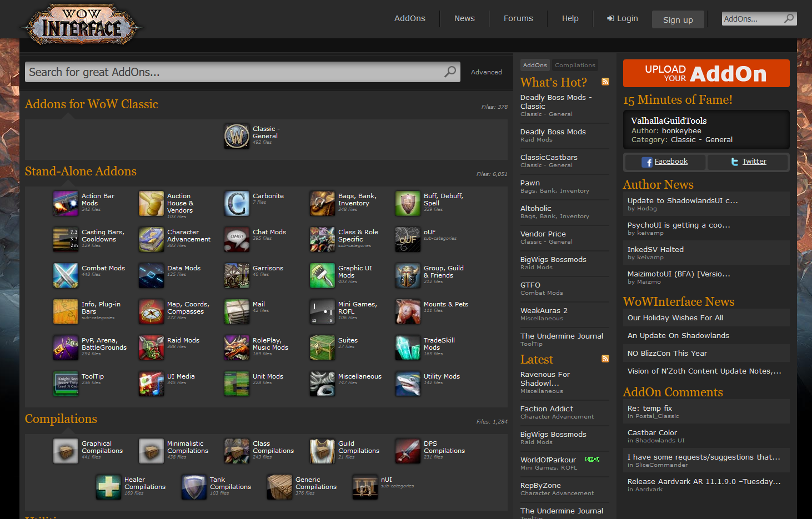
Task: Click the What's Hot RSS feed icon
Action: (x=605, y=82)
